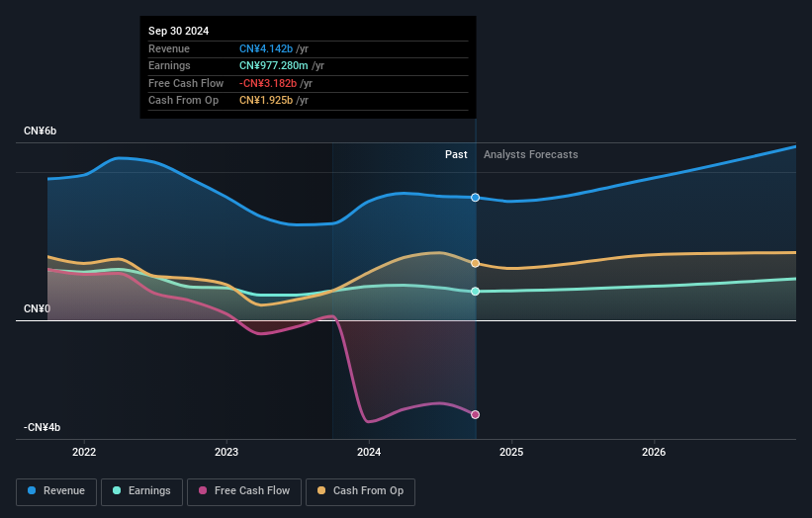Select the Cash From Op data point marker
Image resolution: width=812 pixels, height=518 pixels.
[476, 263]
